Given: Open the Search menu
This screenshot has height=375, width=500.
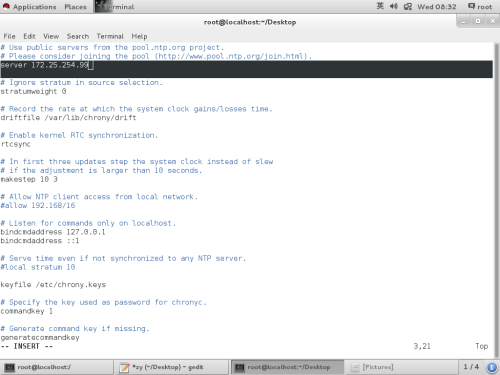Looking at the screenshot, I should (78, 36).
